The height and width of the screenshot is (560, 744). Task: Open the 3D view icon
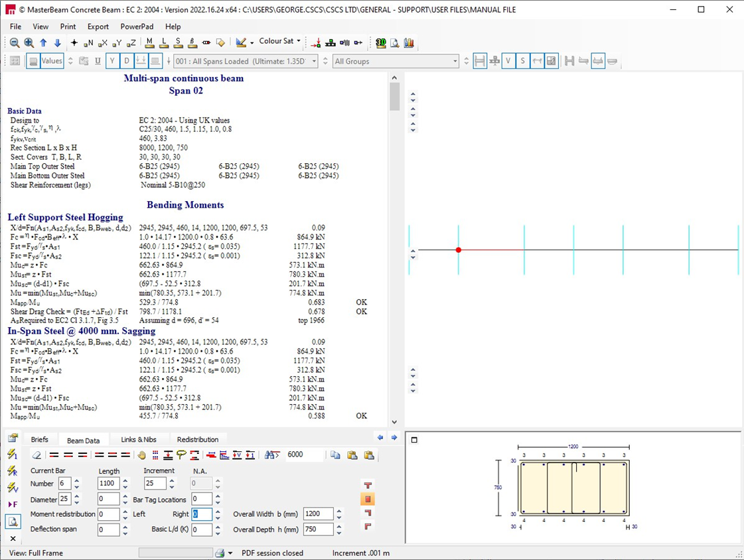(380, 42)
